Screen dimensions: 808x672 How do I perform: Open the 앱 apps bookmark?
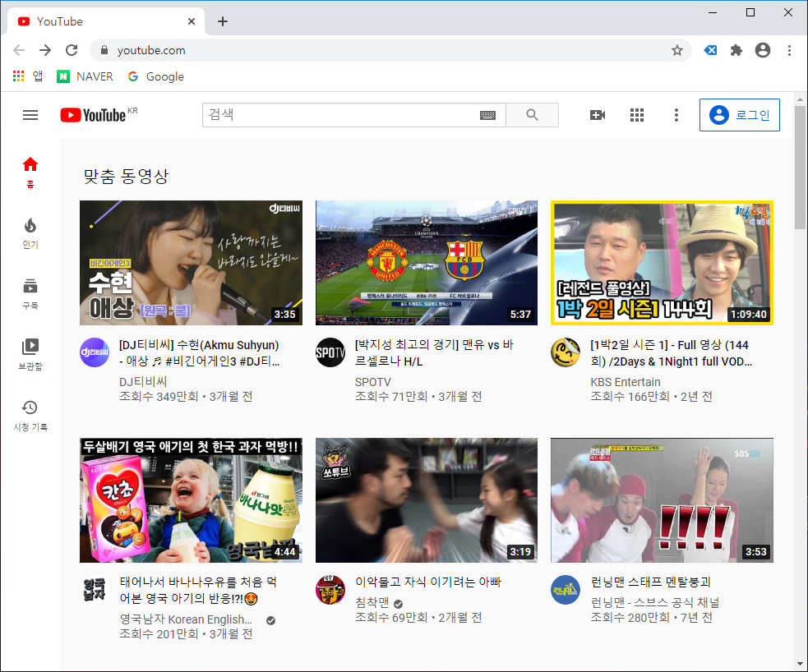[x=28, y=76]
